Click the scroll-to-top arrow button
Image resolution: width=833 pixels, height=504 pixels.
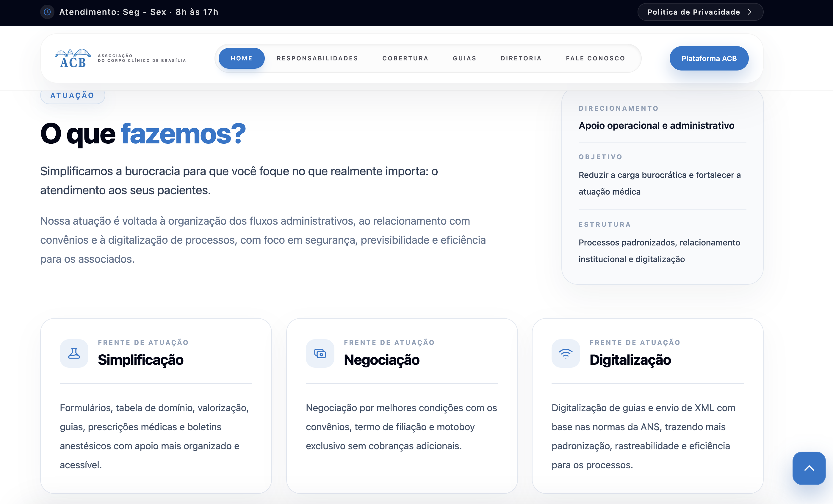tap(809, 468)
